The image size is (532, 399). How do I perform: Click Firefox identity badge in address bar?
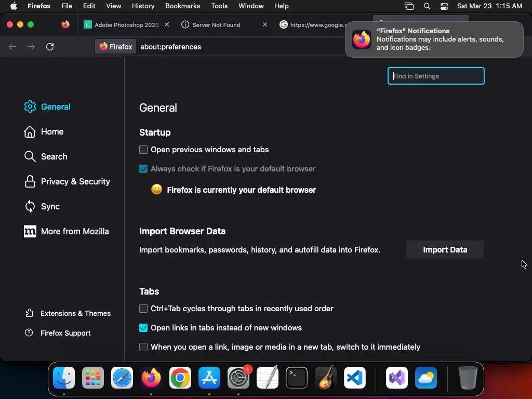[116, 46]
